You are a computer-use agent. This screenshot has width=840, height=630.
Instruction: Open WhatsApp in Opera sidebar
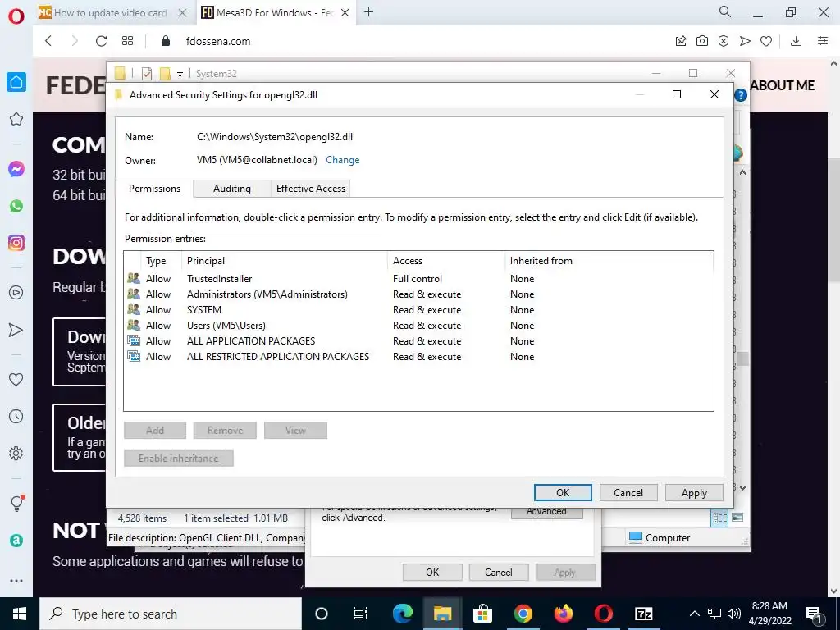pyautogui.click(x=16, y=206)
